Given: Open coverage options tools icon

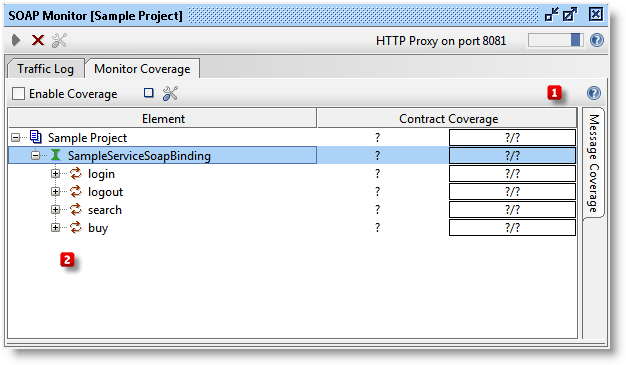Looking at the screenshot, I should [x=170, y=93].
